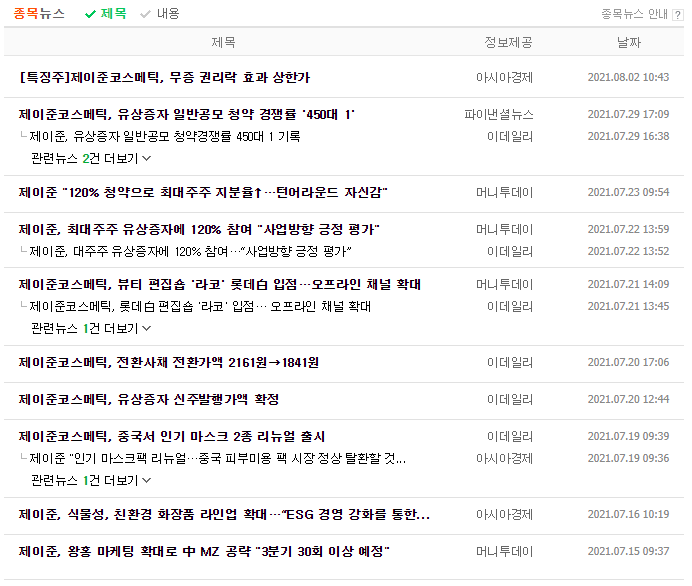
Task: Open article 전환사채 전환가액 2161원→1841원
Action: click(169, 363)
